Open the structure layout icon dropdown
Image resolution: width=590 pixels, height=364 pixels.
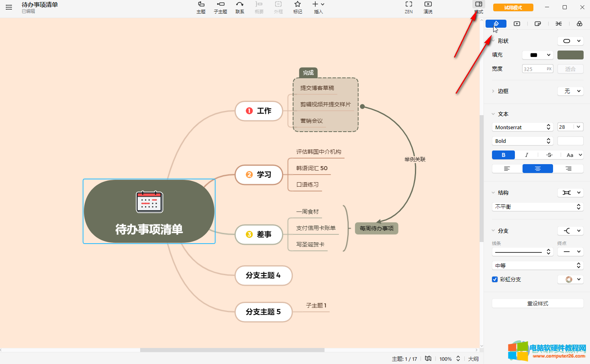click(570, 193)
